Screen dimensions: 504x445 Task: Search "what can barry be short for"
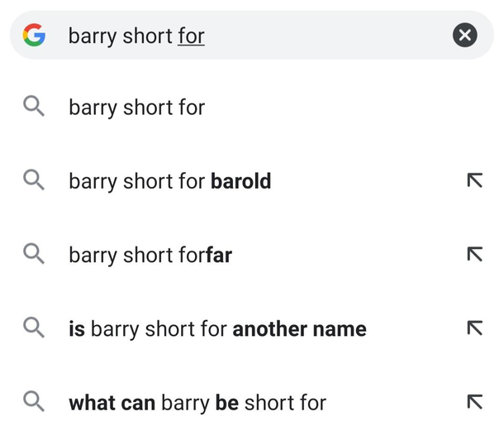coord(197,403)
